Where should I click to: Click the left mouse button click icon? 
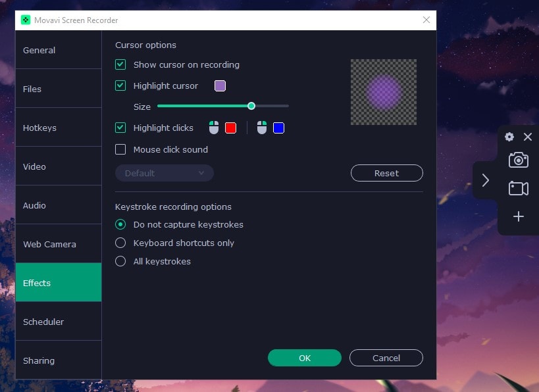(x=214, y=128)
